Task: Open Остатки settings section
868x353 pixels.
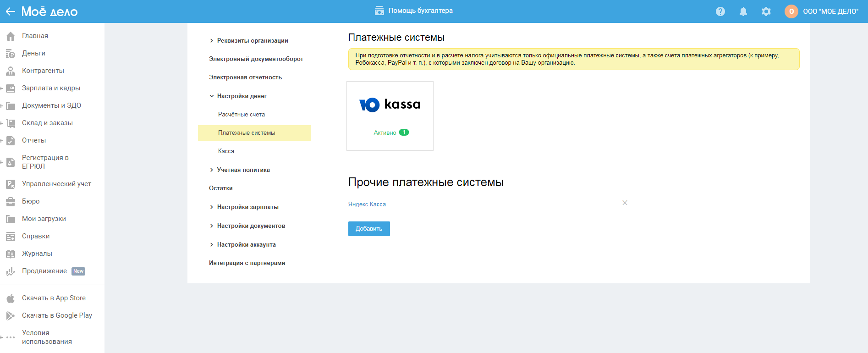Action: [x=221, y=188]
